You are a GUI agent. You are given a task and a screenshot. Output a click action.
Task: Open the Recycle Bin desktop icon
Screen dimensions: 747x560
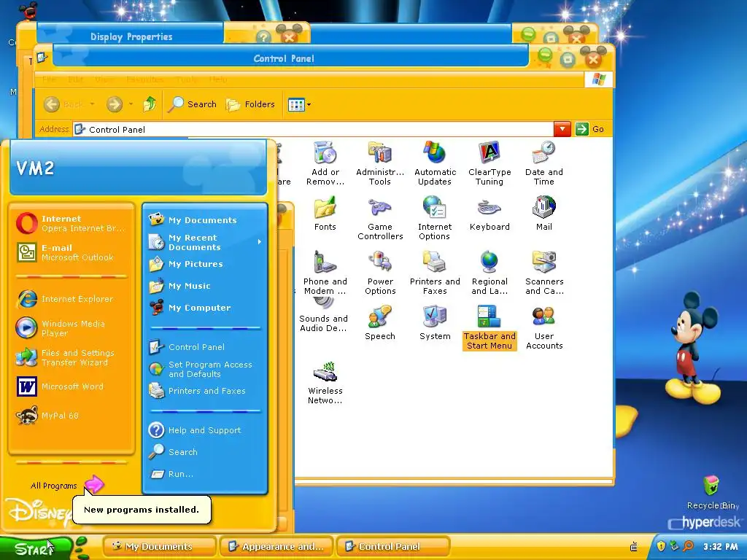(x=711, y=493)
